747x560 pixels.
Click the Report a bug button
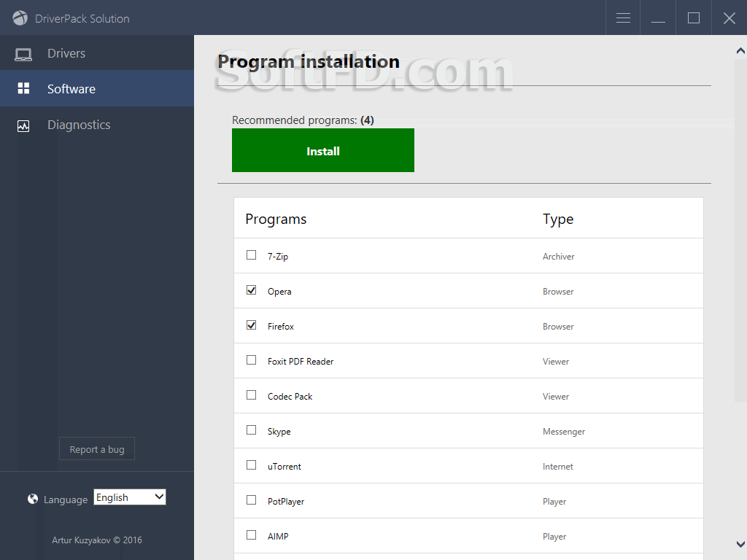coord(97,448)
